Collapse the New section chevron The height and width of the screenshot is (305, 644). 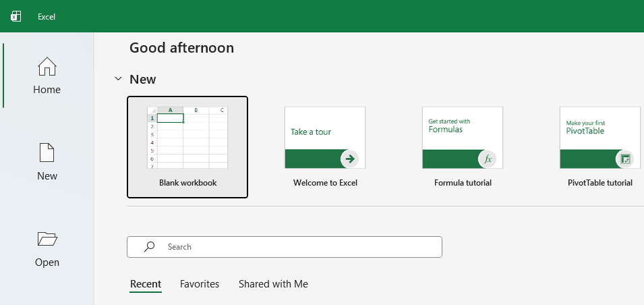click(x=118, y=78)
